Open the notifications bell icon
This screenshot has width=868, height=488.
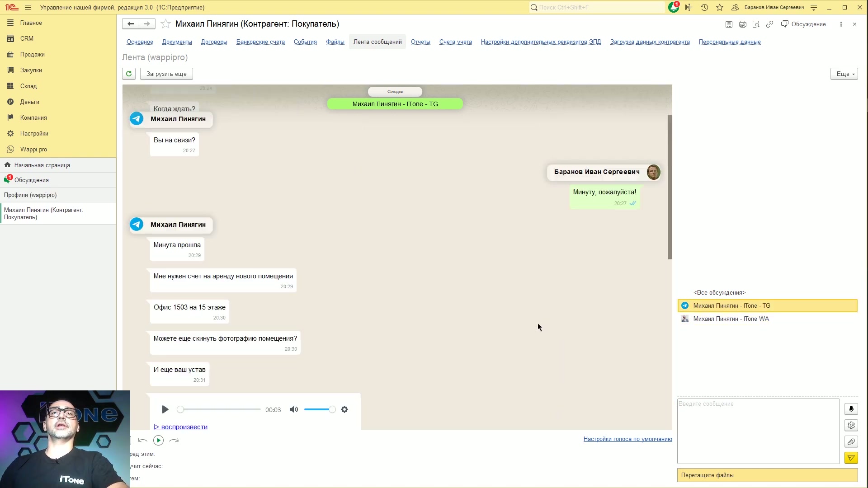[x=674, y=7]
